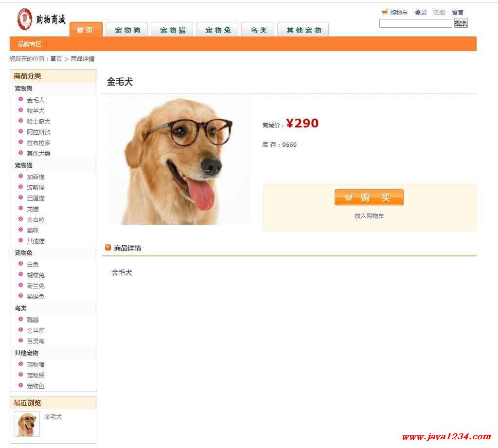Click the 搜索 search button
The image size is (498, 448).
pyautogui.click(x=461, y=23)
